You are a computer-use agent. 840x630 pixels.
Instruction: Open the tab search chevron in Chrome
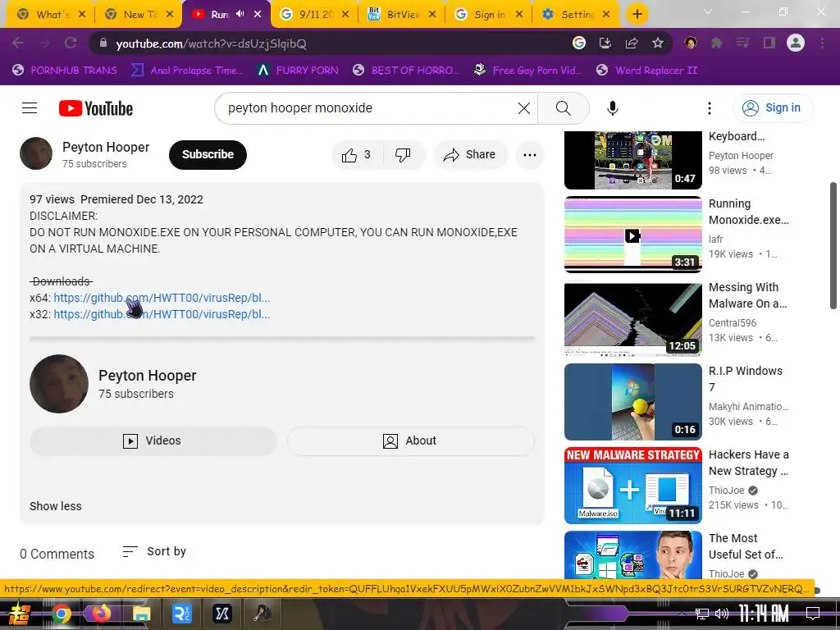click(x=708, y=11)
